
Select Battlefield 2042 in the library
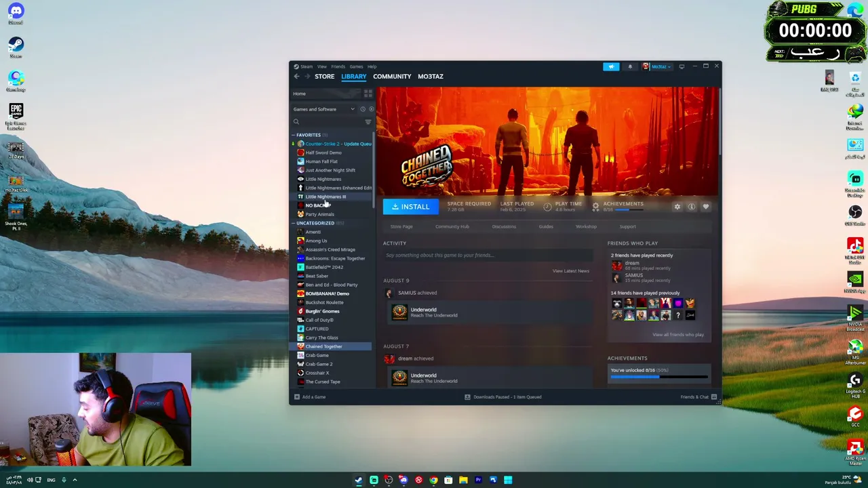[x=334, y=267]
